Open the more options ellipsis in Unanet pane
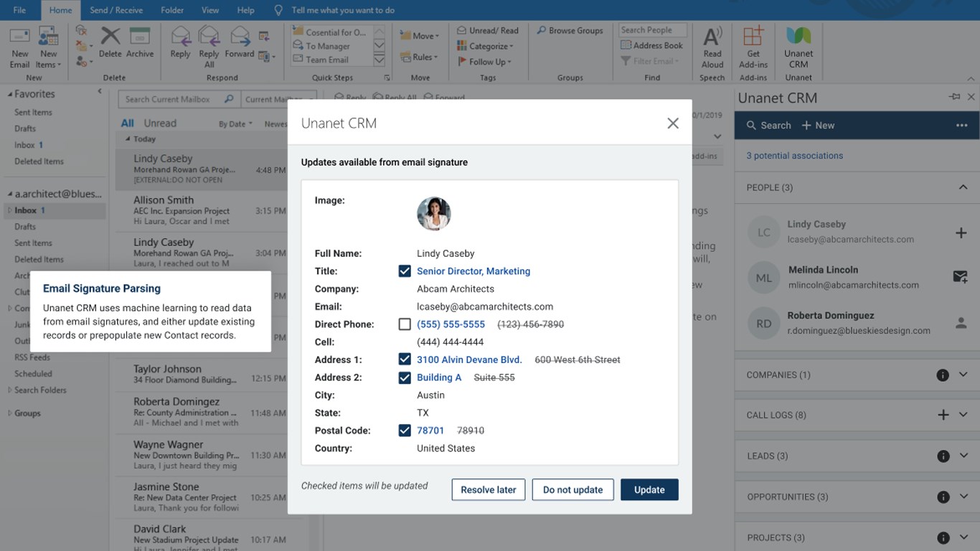Screen dimensions: 980x551 click(x=962, y=126)
